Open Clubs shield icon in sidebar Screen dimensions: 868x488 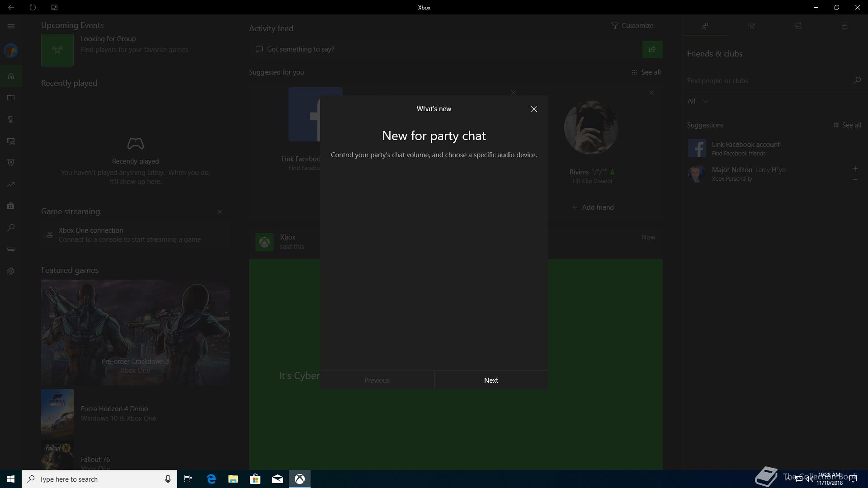pyautogui.click(x=11, y=163)
